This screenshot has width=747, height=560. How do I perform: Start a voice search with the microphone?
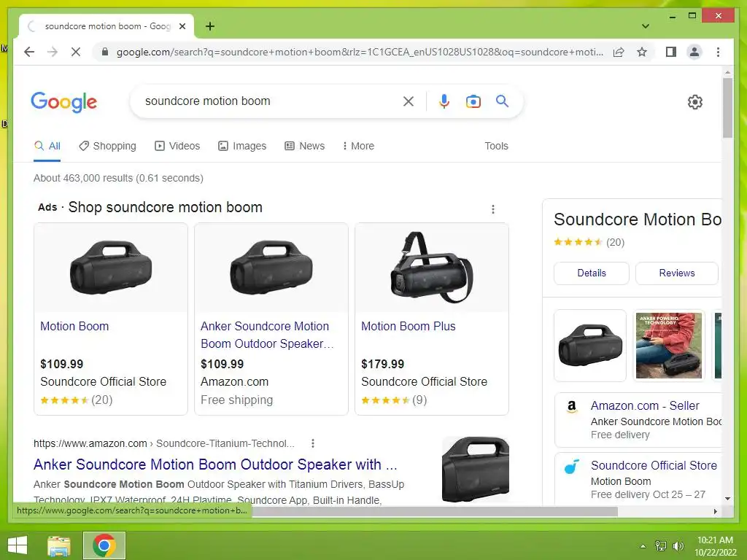click(444, 101)
